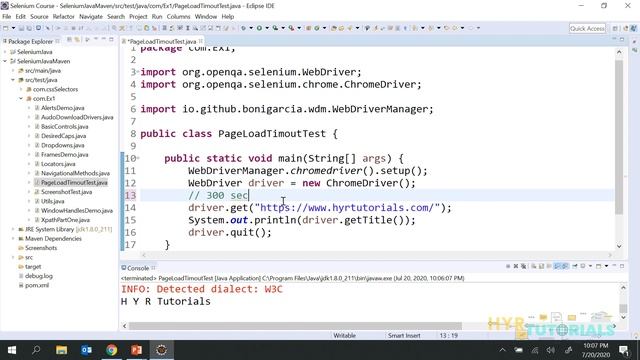Click Remove All Terminated Launches in Console
This screenshot has width=640, height=360.
(524, 266)
